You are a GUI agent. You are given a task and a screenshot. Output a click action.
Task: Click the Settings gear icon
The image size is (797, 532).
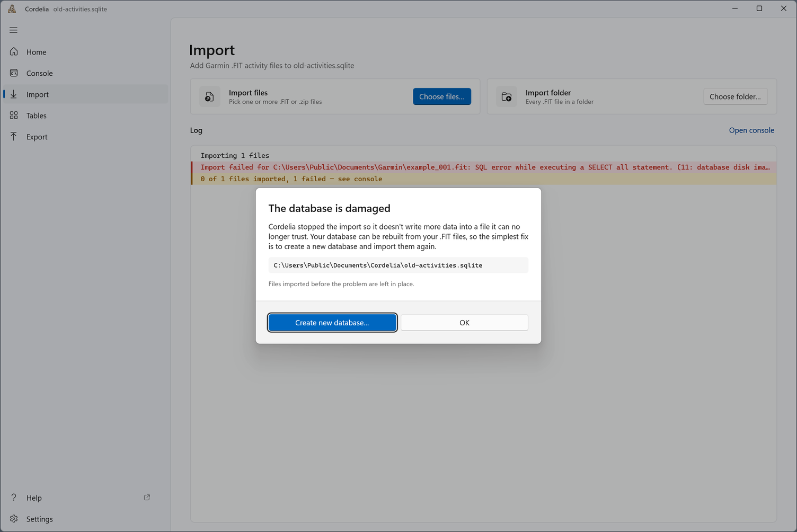[14, 519]
